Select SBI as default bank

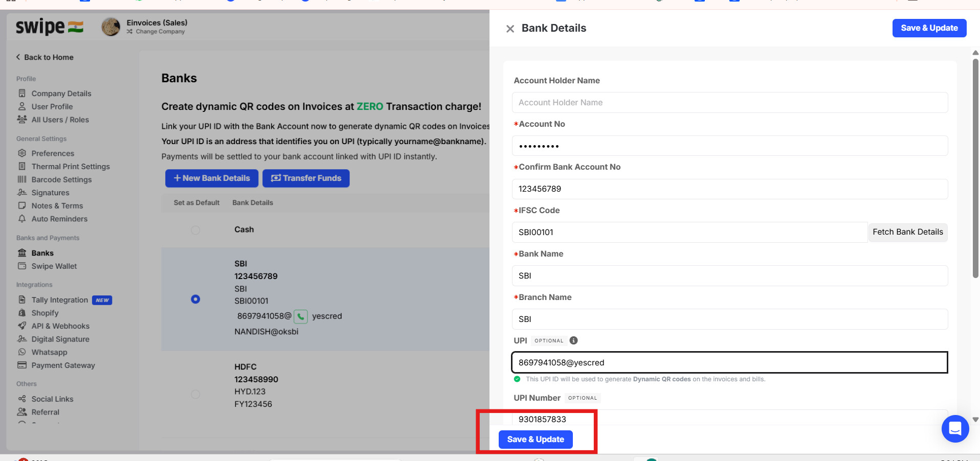pyautogui.click(x=195, y=299)
